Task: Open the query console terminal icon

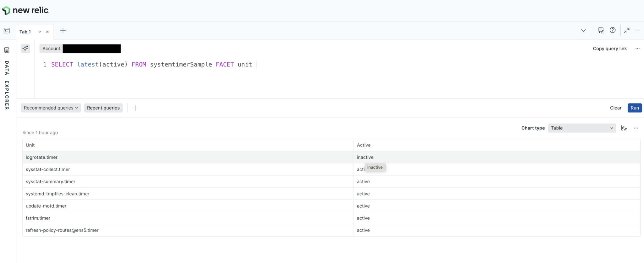Action: point(7,31)
